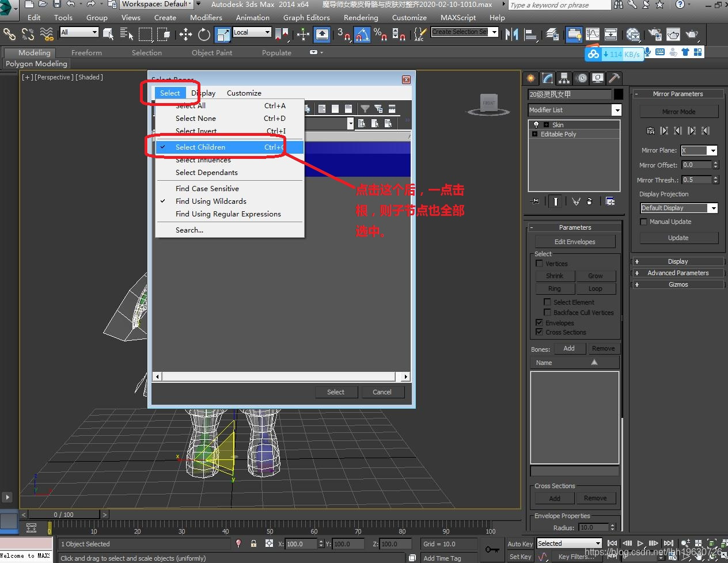Open the Curve Editor icon

click(593, 35)
